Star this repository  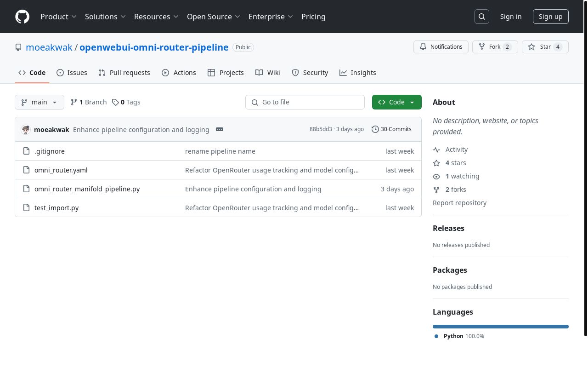[545, 47]
